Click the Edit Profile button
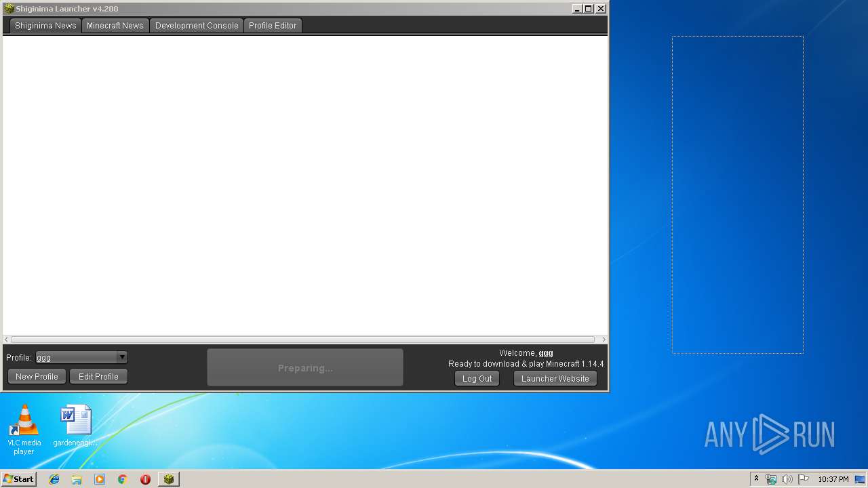 point(98,377)
